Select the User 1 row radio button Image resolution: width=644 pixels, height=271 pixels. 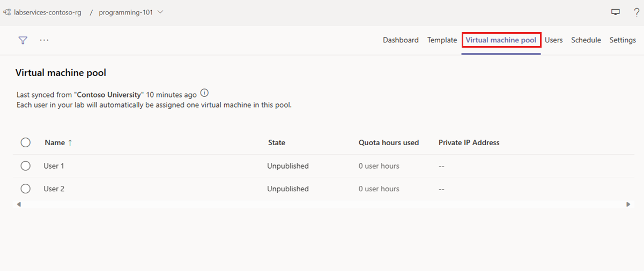(x=25, y=166)
